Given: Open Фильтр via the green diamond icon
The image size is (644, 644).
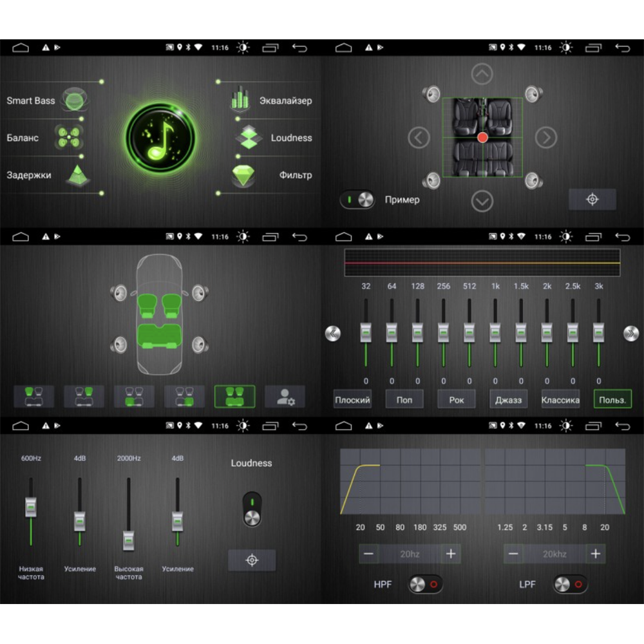Looking at the screenshot, I should coord(243,175).
